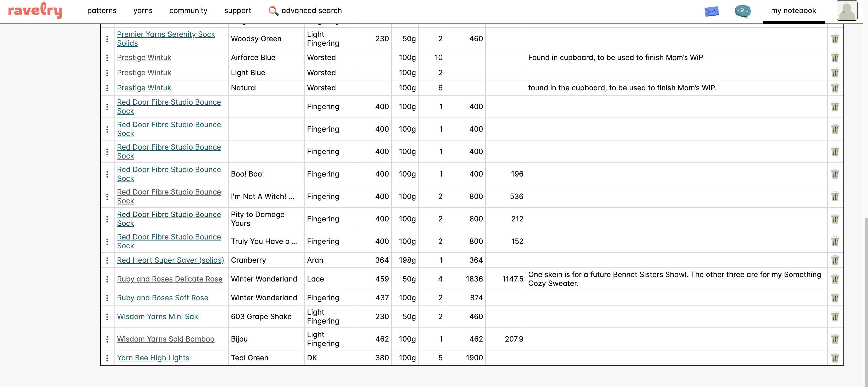Delete the Airforce Blue Prestige Wintuk row
The image size is (868, 387).
coord(835,58)
